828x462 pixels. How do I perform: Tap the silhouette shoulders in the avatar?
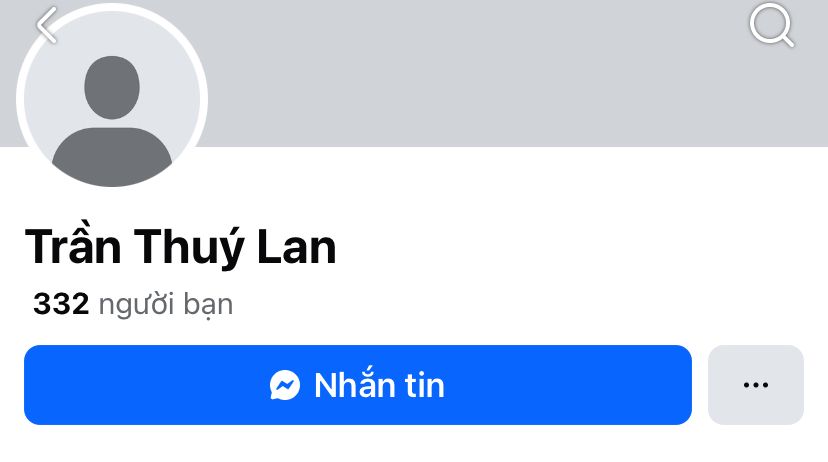pos(112,156)
